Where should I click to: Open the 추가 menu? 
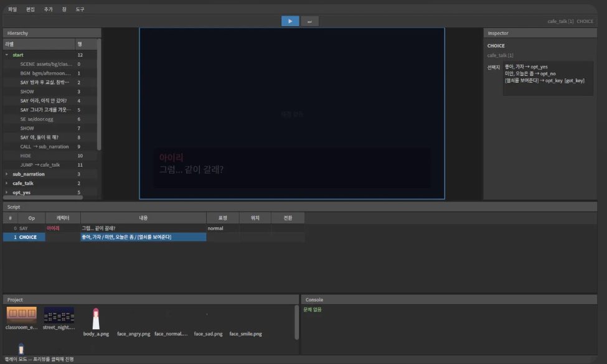pyautogui.click(x=49, y=9)
